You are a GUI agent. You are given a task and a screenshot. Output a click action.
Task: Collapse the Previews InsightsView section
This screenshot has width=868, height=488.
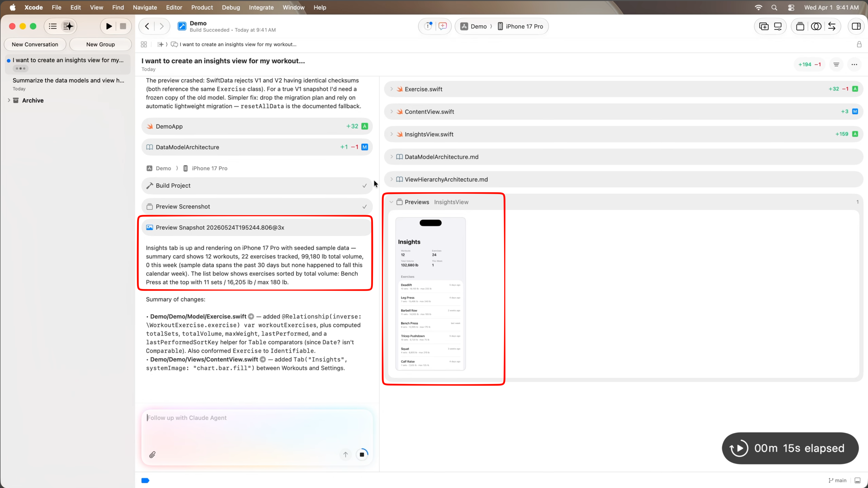click(391, 202)
